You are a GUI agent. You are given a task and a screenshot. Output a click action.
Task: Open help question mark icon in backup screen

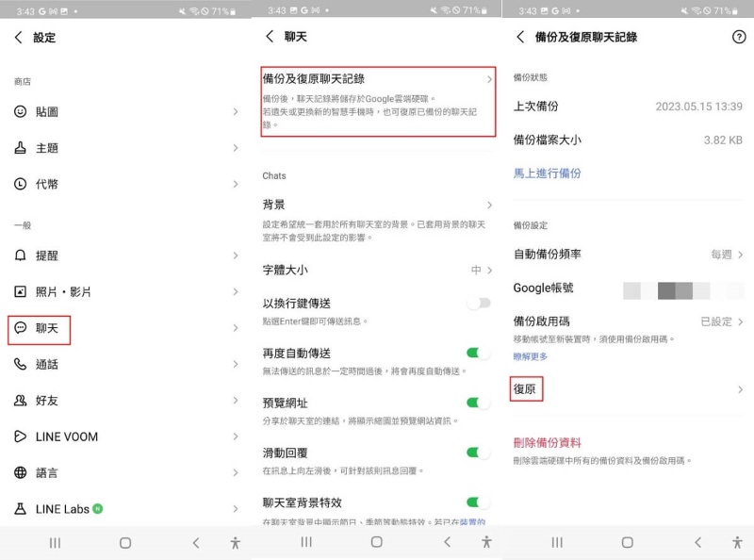(738, 37)
